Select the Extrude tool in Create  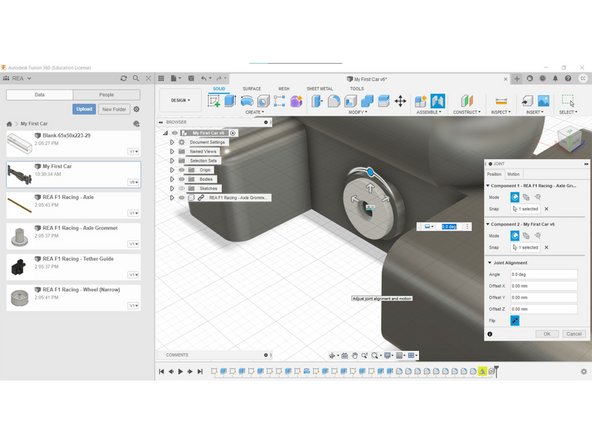coord(230,101)
